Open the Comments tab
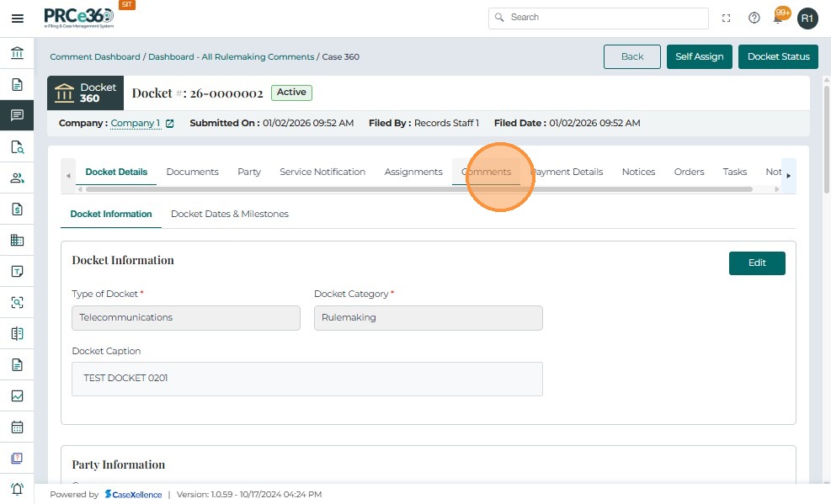This screenshot has width=831, height=504. pos(486,172)
